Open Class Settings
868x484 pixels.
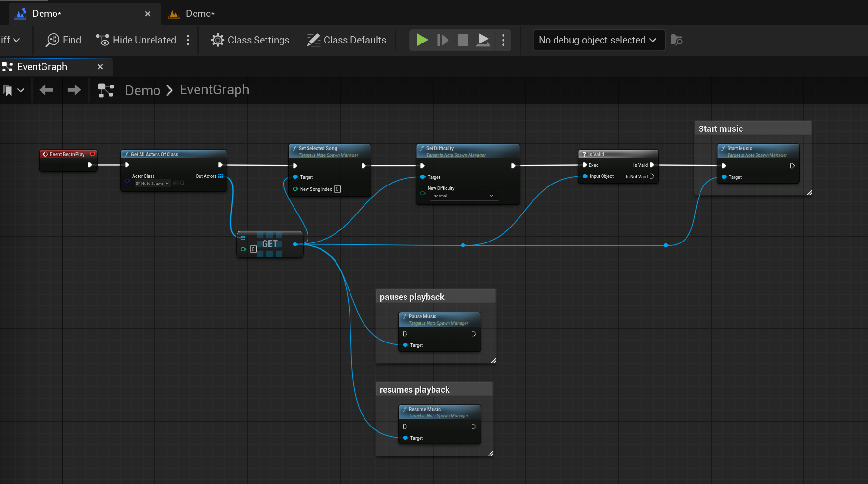250,40
